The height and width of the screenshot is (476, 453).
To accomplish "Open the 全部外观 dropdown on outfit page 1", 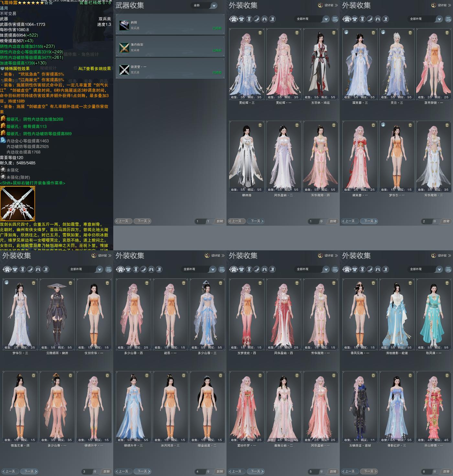I will [x=312, y=19].
